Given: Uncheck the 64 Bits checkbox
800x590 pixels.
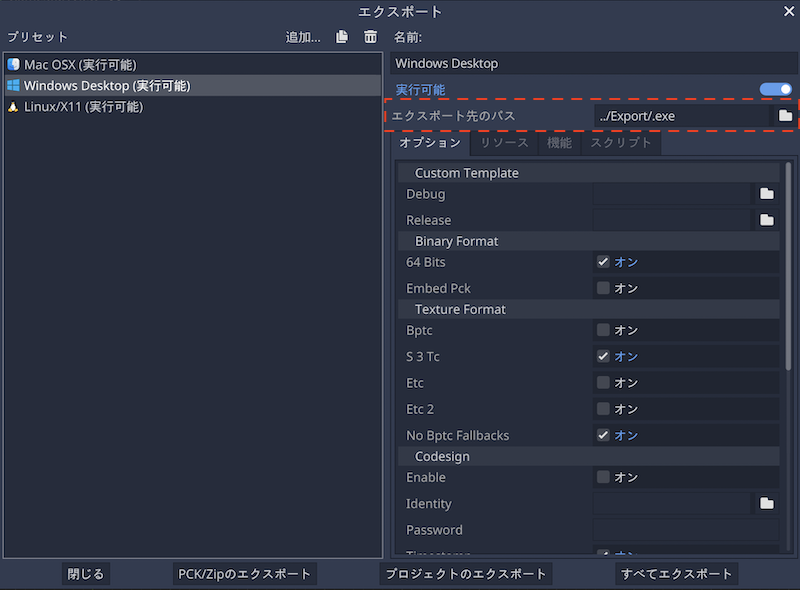Looking at the screenshot, I should point(603,262).
